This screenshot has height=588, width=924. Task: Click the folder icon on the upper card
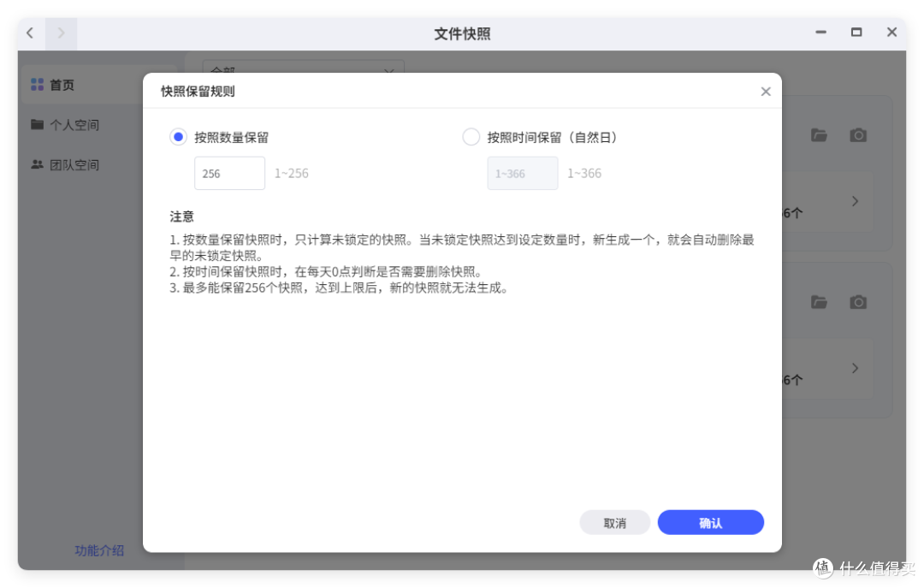pyautogui.click(x=819, y=135)
